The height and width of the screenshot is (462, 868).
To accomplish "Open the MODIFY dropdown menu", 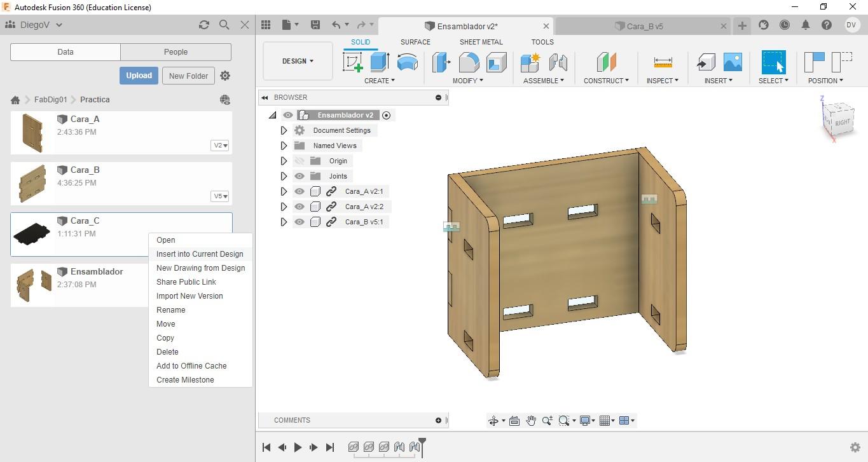I will (x=468, y=81).
